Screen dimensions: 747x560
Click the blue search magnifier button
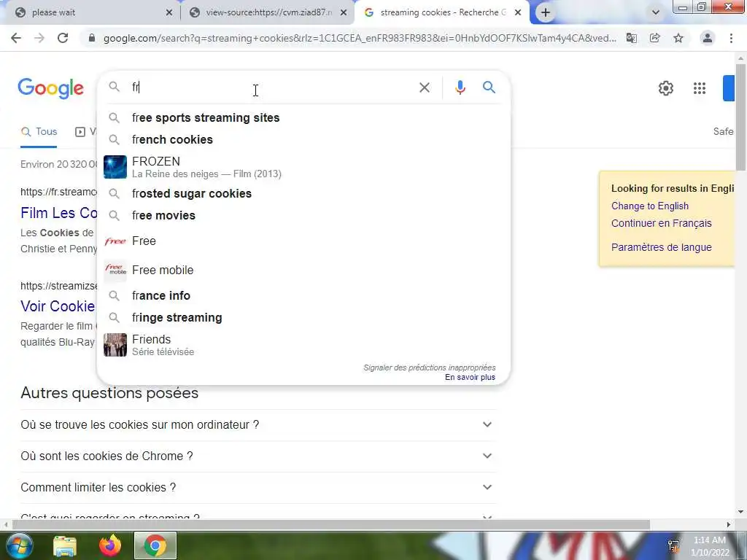(489, 87)
